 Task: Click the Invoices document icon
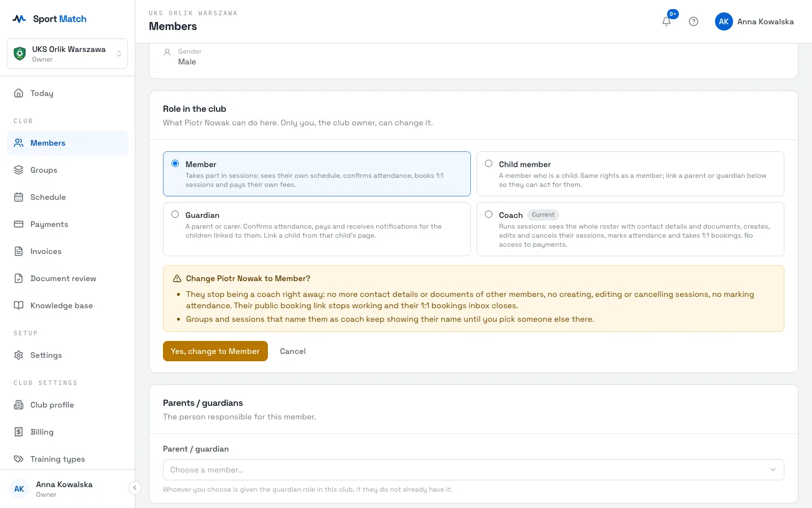coord(19,251)
